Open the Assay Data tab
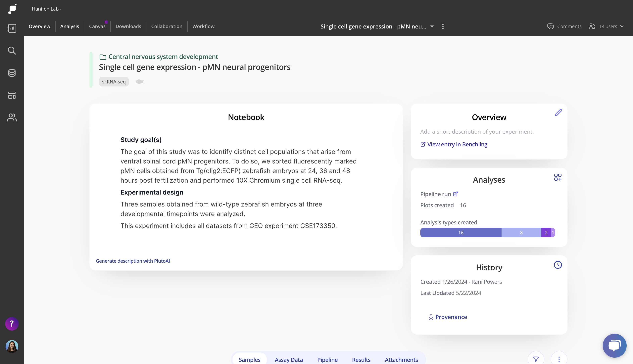The image size is (633, 364). 288,359
